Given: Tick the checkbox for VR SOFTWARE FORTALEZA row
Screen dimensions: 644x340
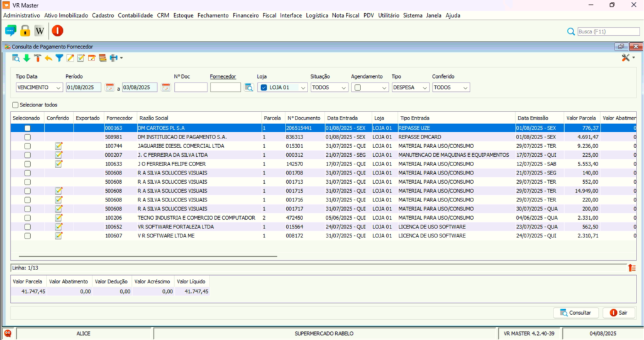Looking at the screenshot, I should (x=27, y=227).
